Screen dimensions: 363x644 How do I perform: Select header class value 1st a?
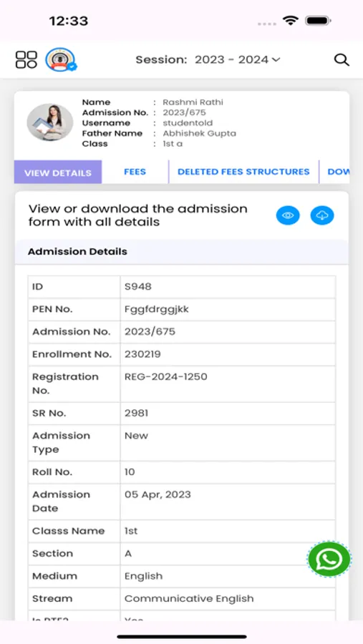pos(173,144)
